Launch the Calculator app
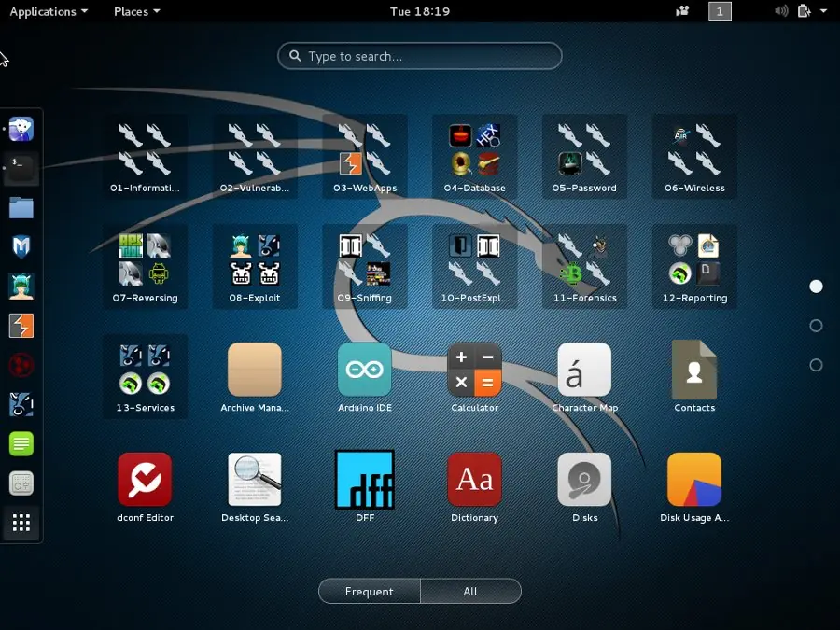The width and height of the screenshot is (840, 630). click(x=475, y=376)
